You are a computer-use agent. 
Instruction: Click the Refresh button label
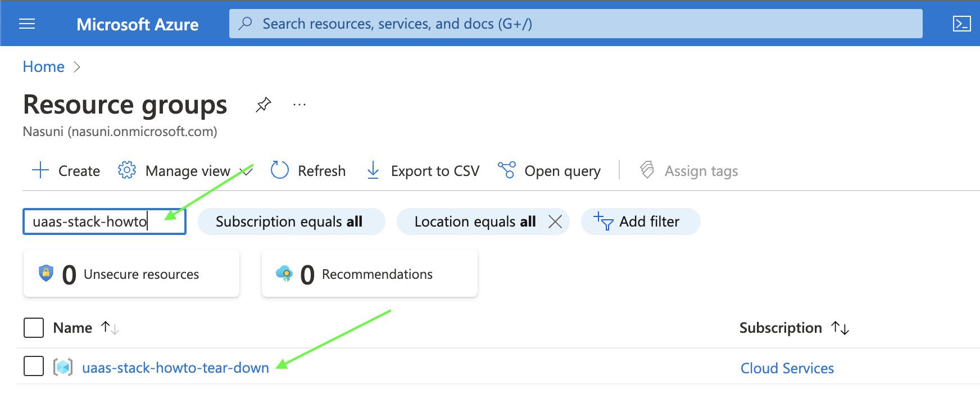point(321,171)
